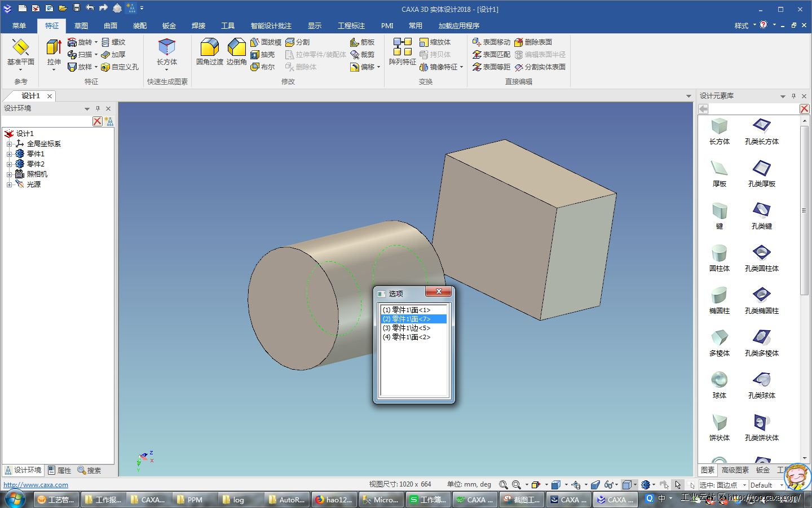Select the 裁剪 trim tool
The image size is (812, 508).
tap(362, 55)
